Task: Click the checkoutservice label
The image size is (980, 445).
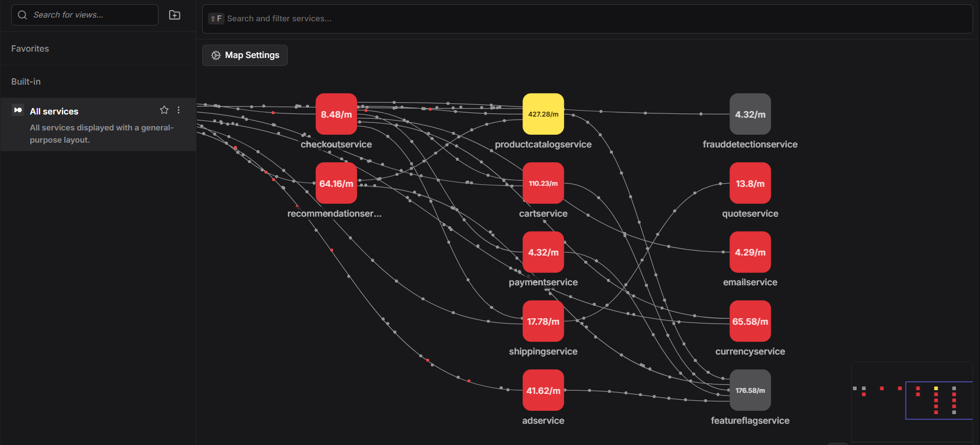Action: 336,144
